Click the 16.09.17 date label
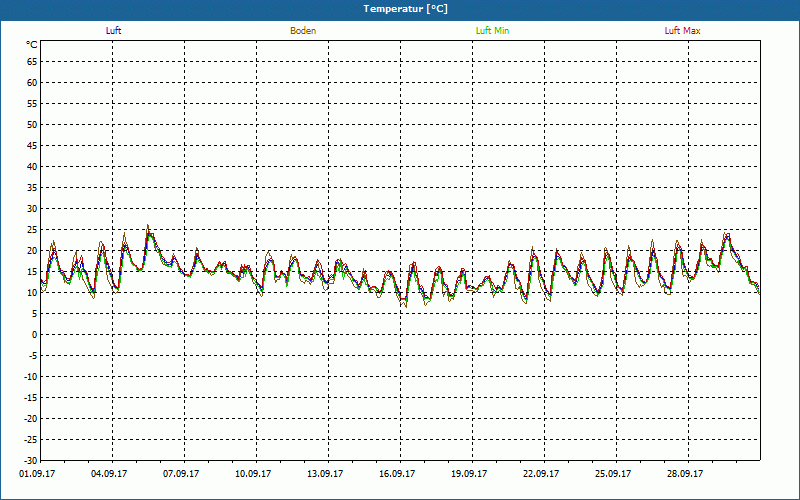 click(x=397, y=474)
